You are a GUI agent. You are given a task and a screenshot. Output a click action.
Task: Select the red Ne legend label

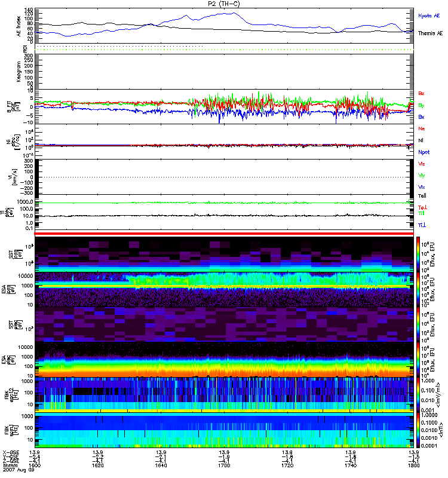coord(422,128)
